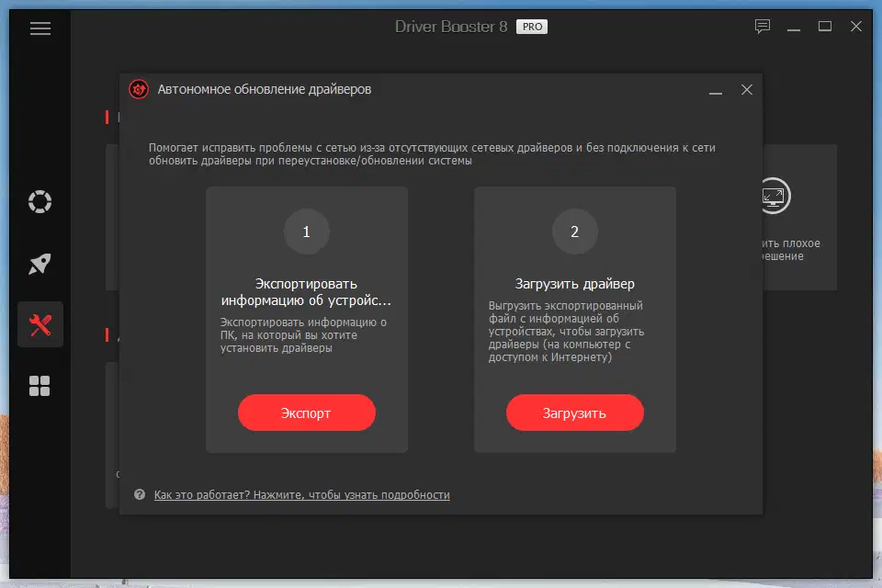Viewport: 882px width, 588px height.
Task: Click the step 1 number circle
Action: [x=306, y=232]
